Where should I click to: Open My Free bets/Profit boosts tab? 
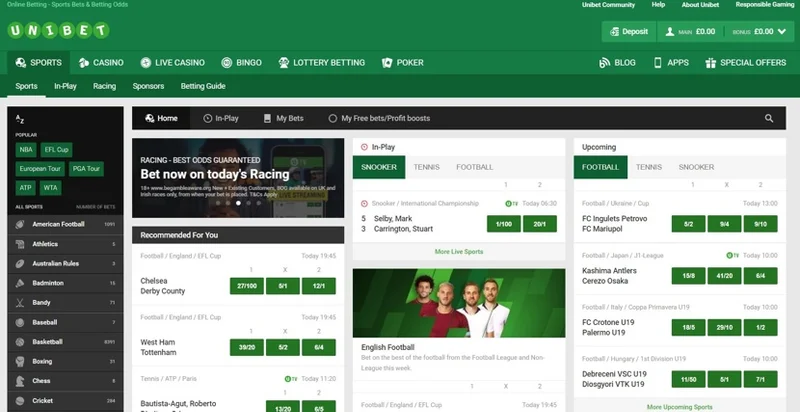click(379, 118)
